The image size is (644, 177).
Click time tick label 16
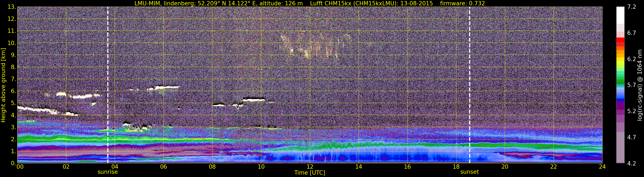(x=407, y=167)
